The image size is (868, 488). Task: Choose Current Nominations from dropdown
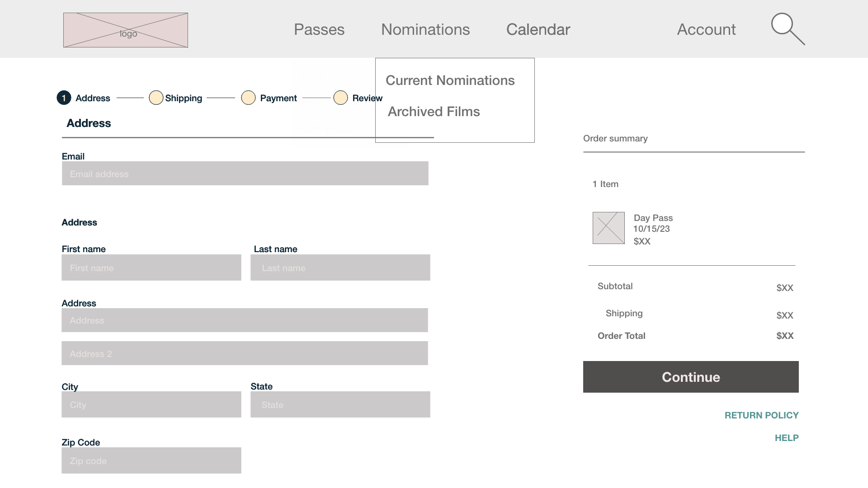tap(450, 80)
